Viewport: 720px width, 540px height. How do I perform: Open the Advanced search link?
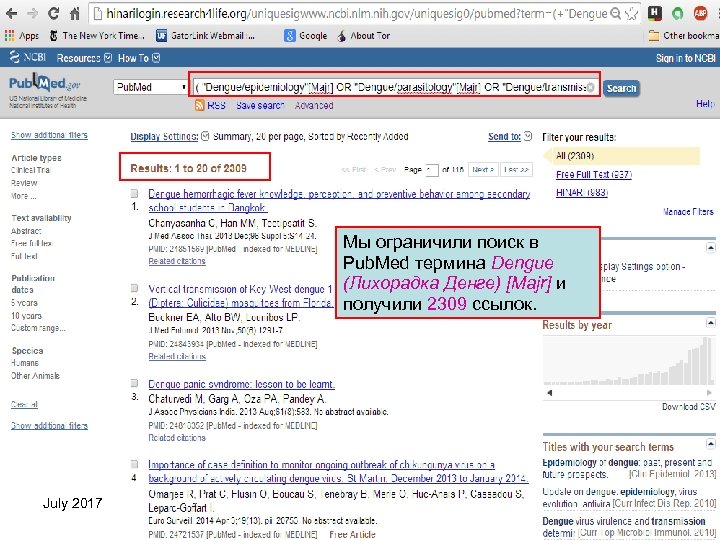(x=314, y=105)
